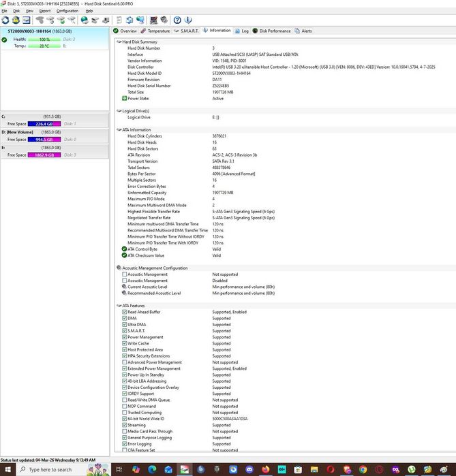The width and height of the screenshot is (456, 476).
Task: Click the Power State green arrow icon
Action: (x=124, y=98)
